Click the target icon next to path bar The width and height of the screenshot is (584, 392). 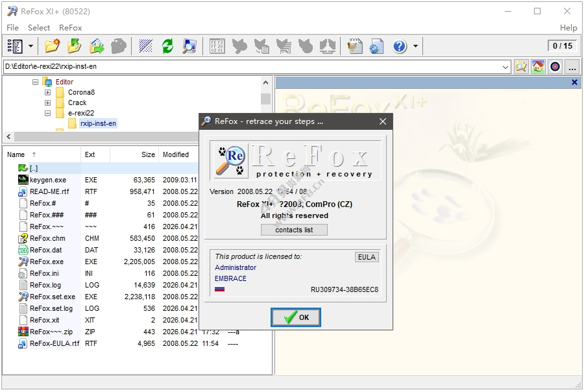[555, 67]
